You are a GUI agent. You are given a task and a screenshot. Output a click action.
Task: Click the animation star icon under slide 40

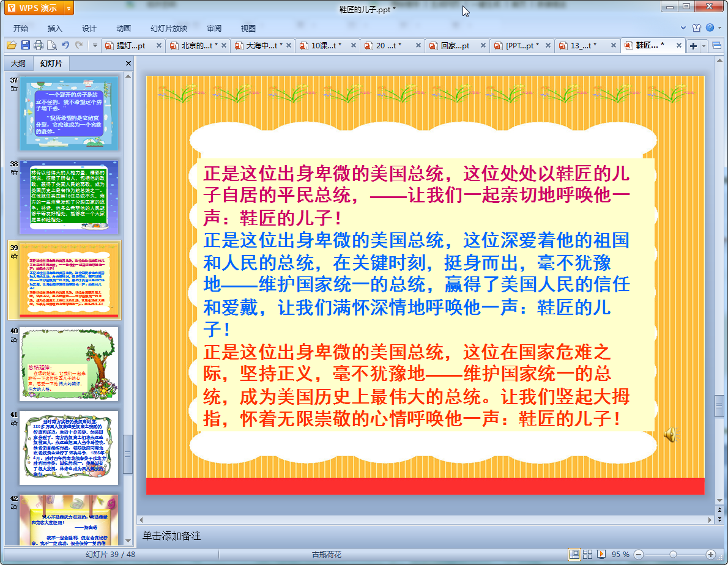coord(14,339)
